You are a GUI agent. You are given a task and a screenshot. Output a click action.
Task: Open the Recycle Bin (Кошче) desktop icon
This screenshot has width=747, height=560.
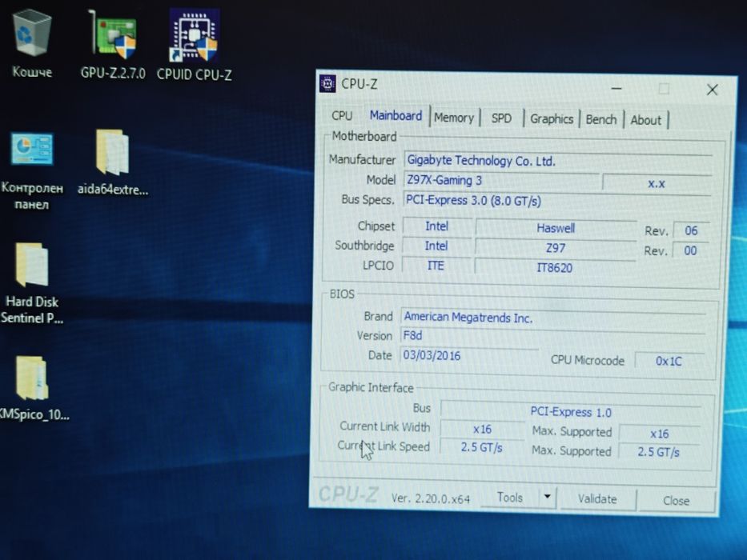[32, 43]
